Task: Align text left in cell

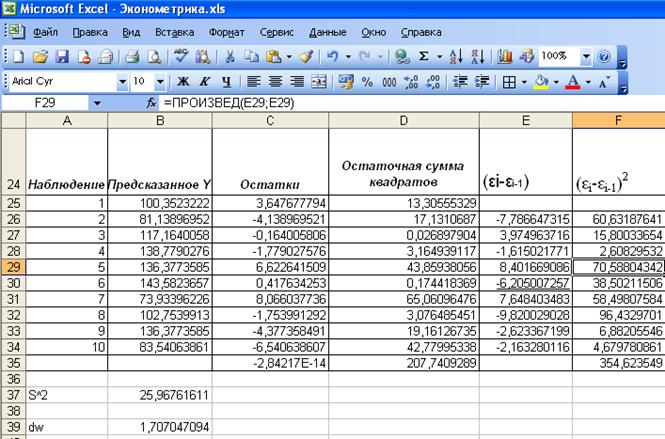Action: click(x=253, y=81)
